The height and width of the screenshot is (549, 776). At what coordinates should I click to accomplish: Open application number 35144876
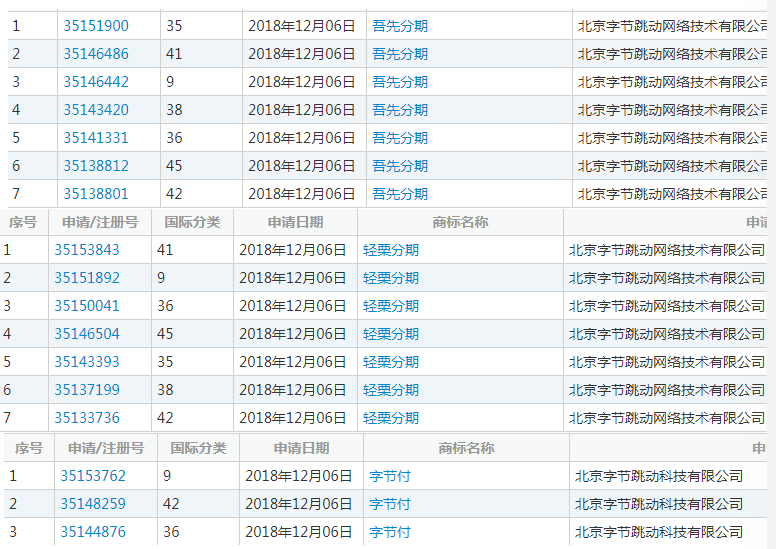[x=93, y=532]
